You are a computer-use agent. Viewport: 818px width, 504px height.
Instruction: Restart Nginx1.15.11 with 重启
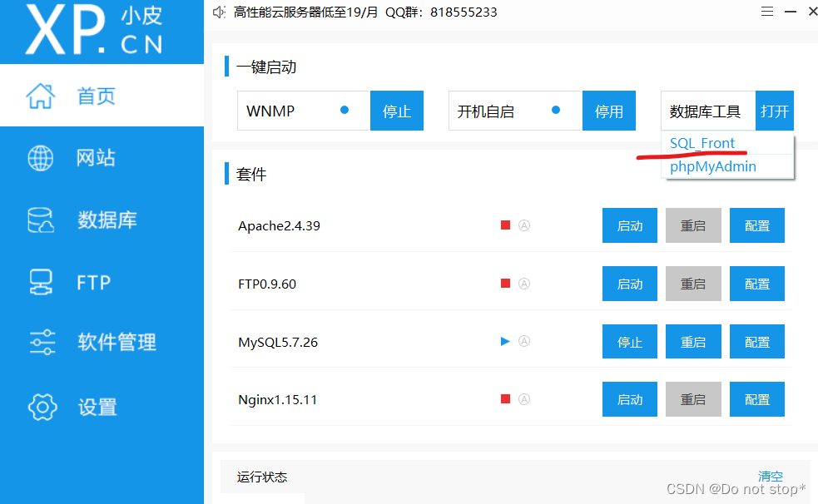(x=693, y=400)
